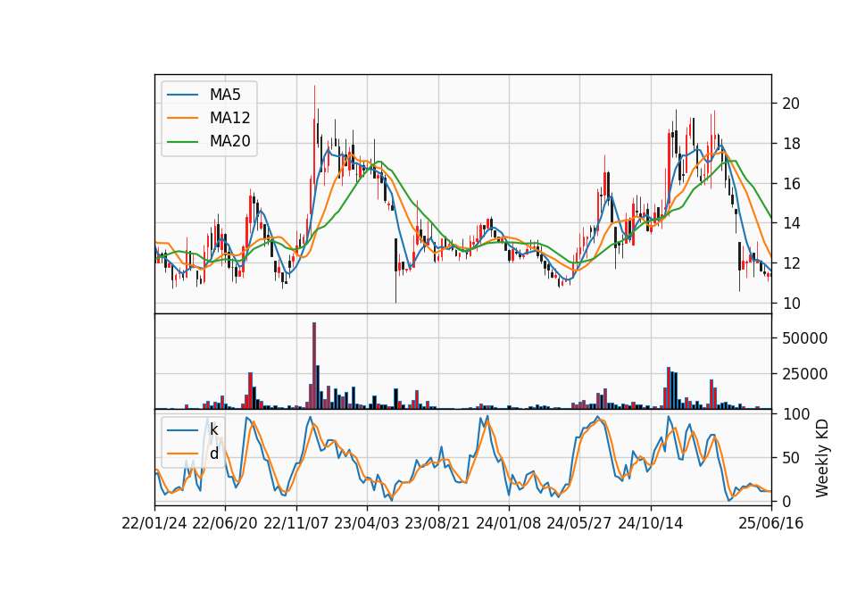Viewport: 857px width, 616px height.
Task: Click the orange MA12 legend line sample
Action: pyautogui.click(x=183, y=118)
